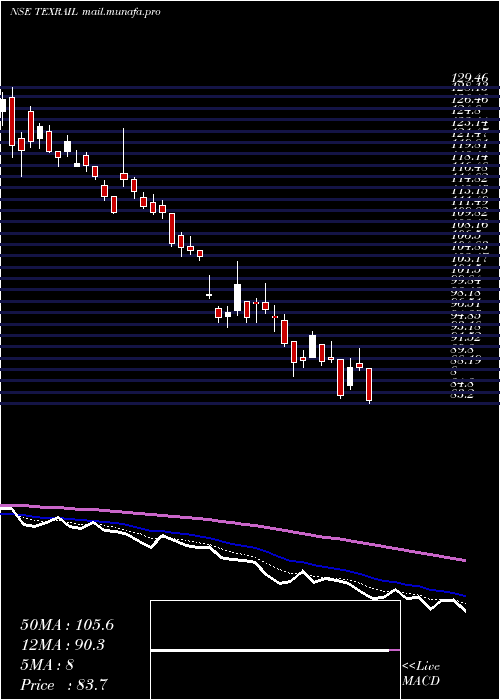500x700 pixels.
Task: Click the "Price : 83.7" readout
Action: (64, 685)
